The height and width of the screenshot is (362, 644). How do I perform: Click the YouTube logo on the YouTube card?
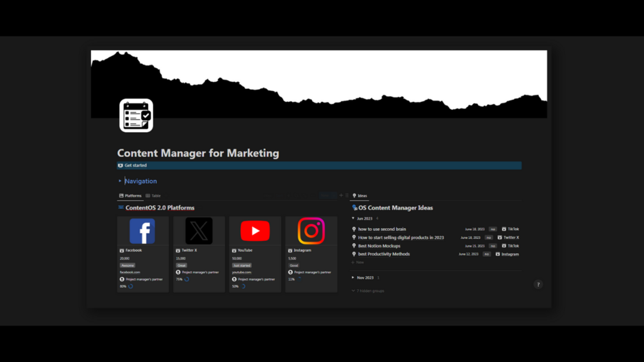pyautogui.click(x=255, y=231)
